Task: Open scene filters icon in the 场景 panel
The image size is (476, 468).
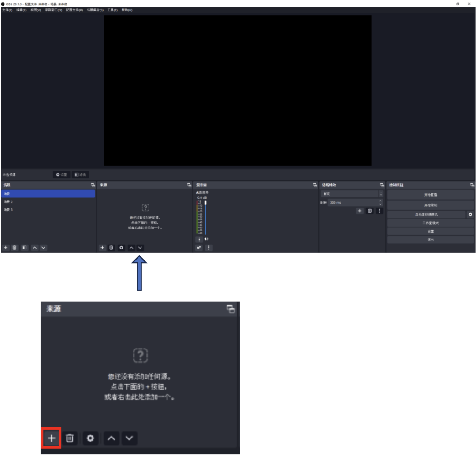Action: [25, 248]
